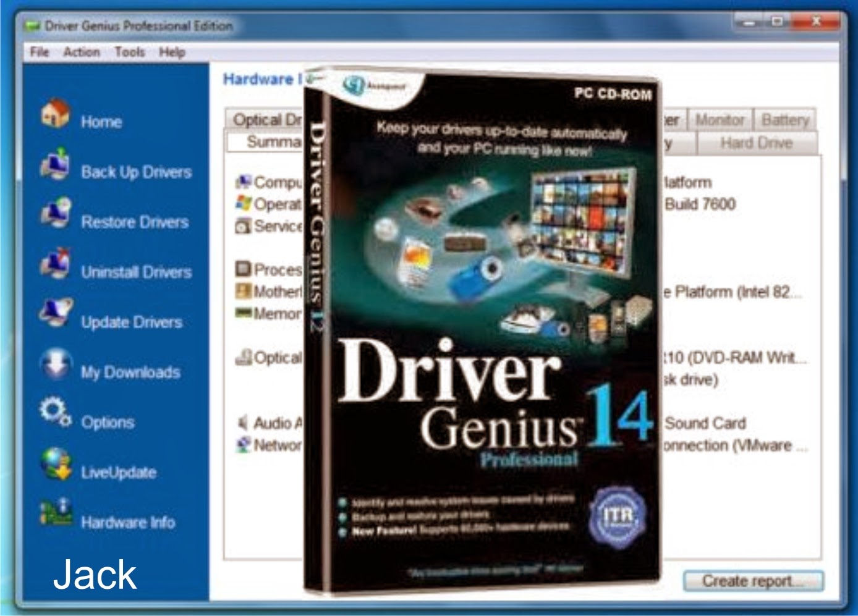Screen dimensions: 858x616
Task: Switch to the Monitor tab
Action: (x=720, y=120)
